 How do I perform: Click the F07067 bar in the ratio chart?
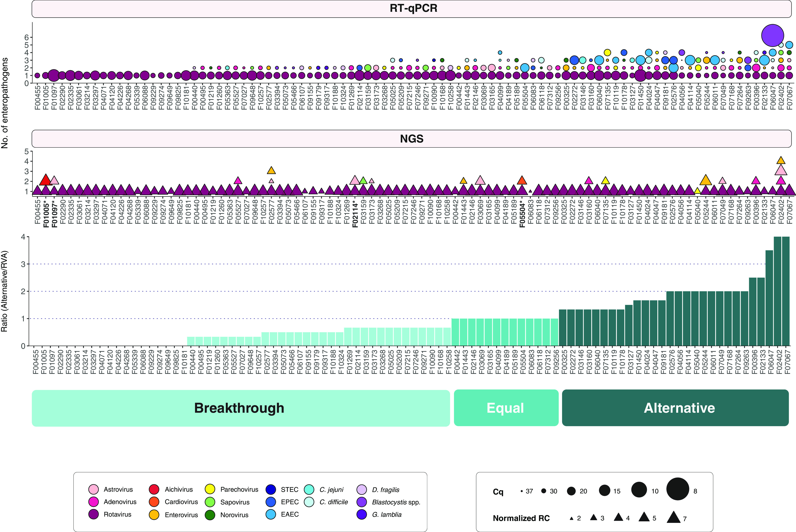786,291
